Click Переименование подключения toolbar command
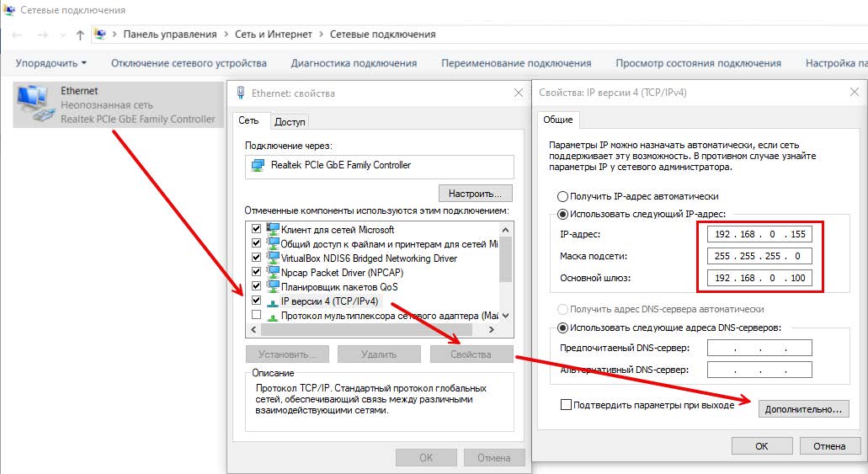Image resolution: width=868 pixels, height=474 pixels. coord(516,63)
